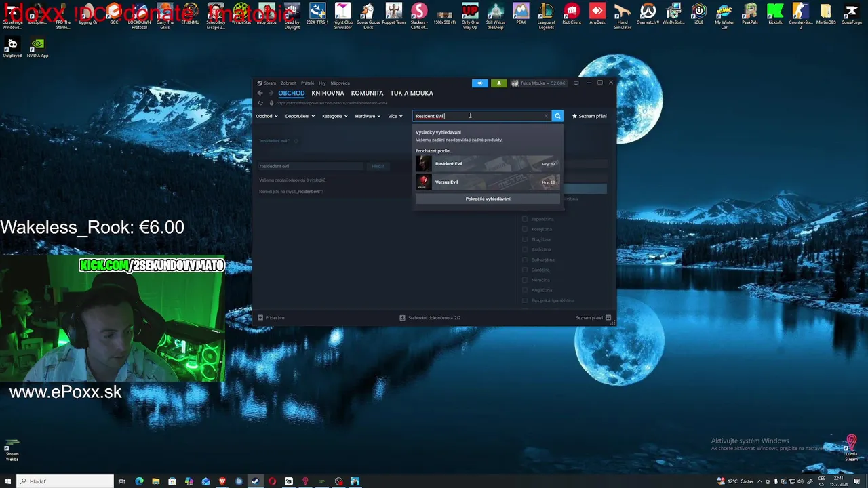Expand the Více dropdown
The width and height of the screenshot is (868, 488).
395,116
